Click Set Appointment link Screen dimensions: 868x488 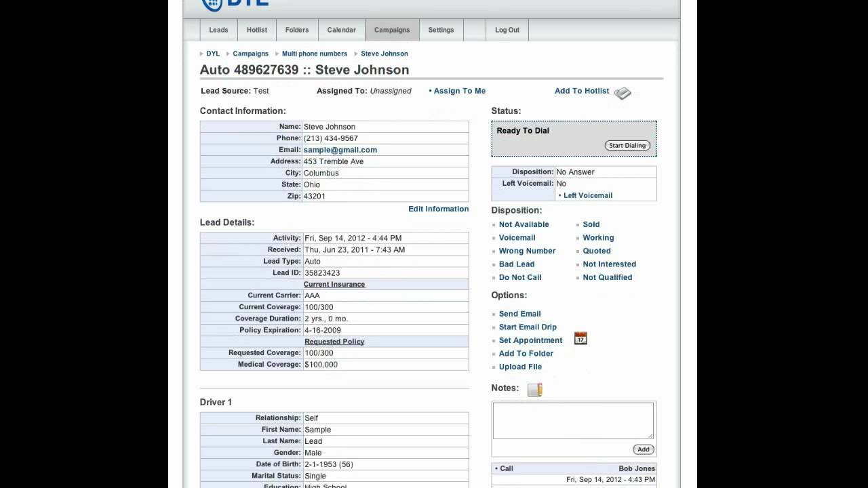click(531, 340)
